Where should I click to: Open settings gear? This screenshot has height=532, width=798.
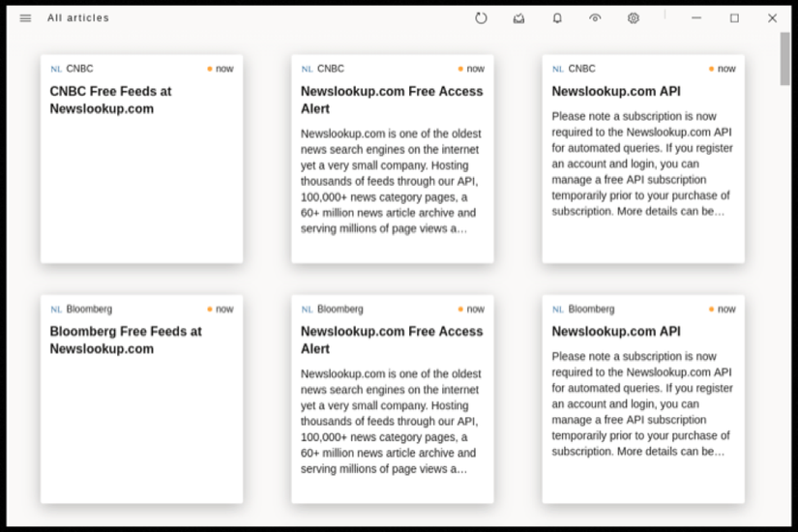click(x=634, y=18)
